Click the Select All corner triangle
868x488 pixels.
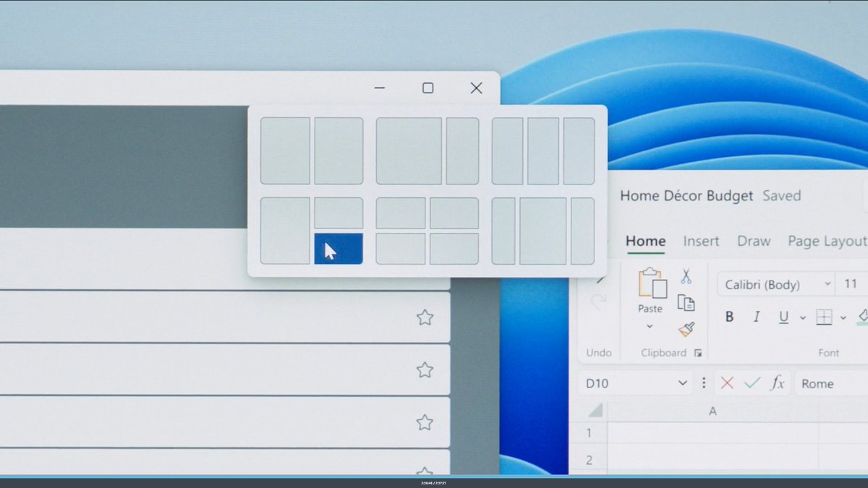pos(595,411)
